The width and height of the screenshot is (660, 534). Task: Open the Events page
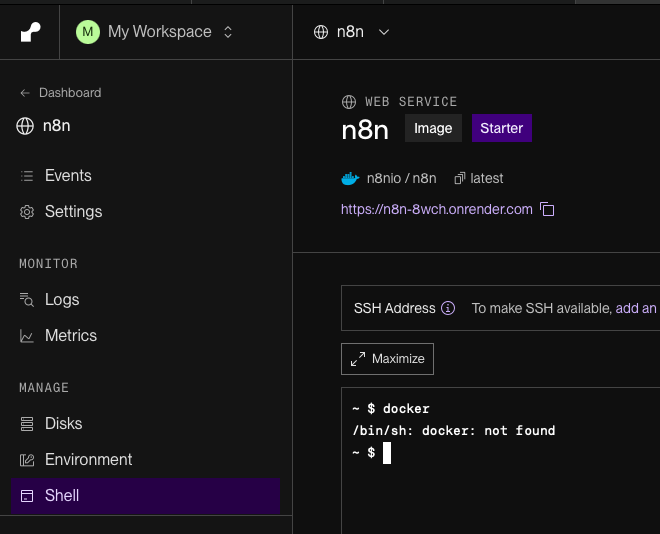68,175
